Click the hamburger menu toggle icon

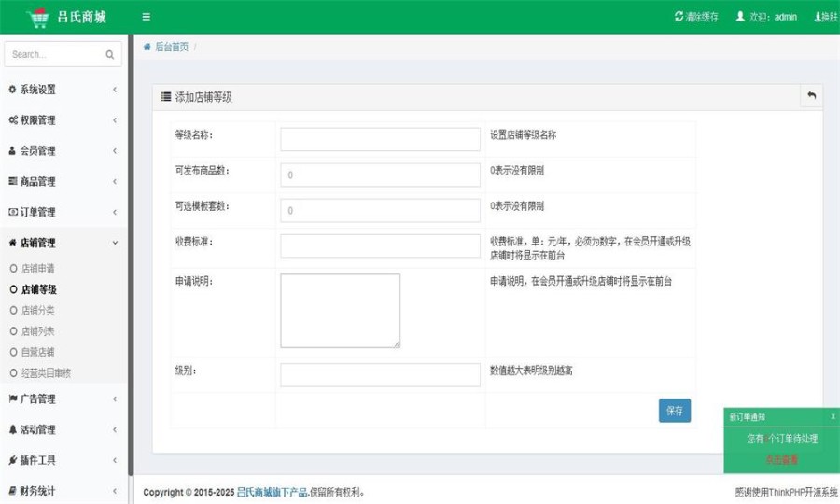[147, 17]
